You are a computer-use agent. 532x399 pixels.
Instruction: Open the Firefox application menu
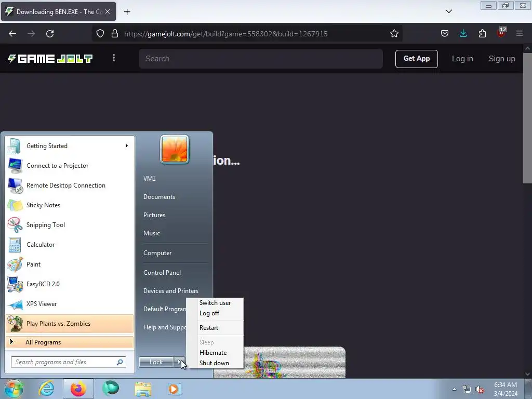520,34
